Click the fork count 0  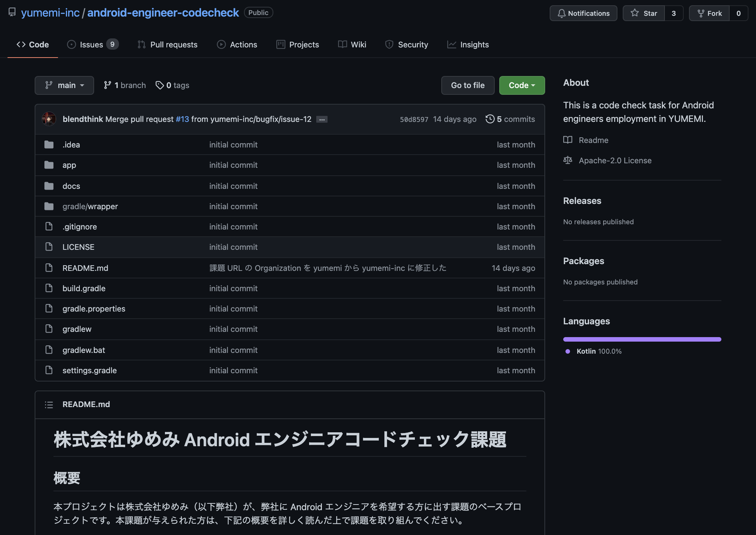click(739, 13)
